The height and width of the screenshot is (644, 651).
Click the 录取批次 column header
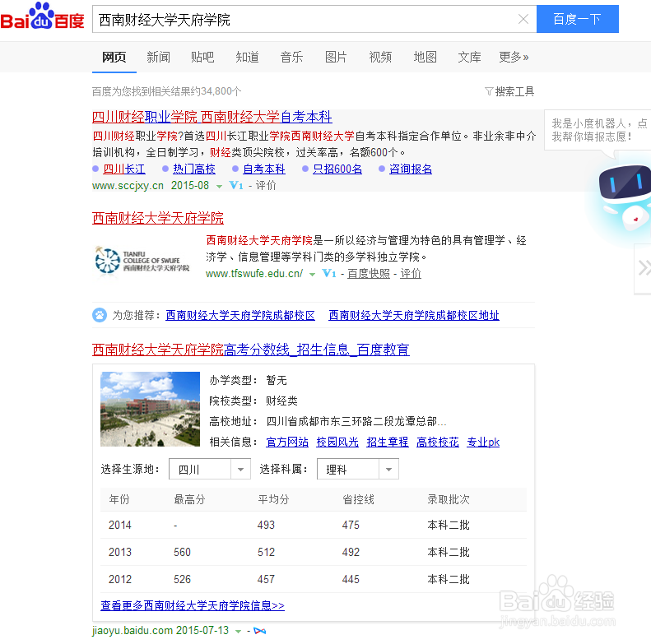pyautogui.click(x=449, y=499)
